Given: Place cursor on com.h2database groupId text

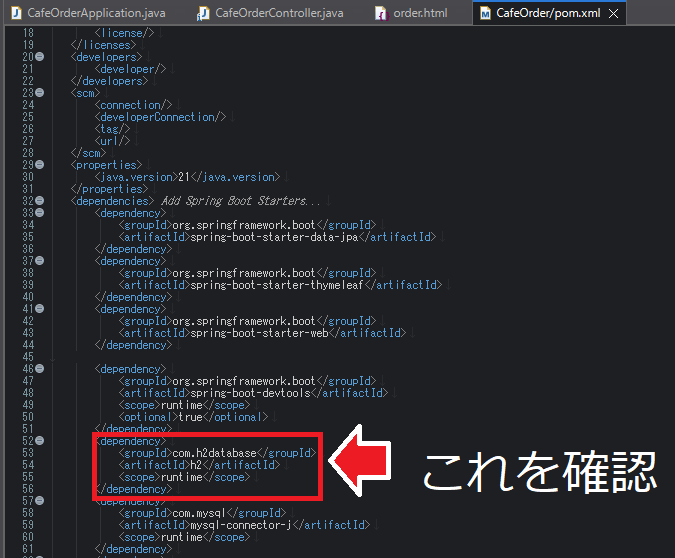Looking at the screenshot, I should (213, 453).
